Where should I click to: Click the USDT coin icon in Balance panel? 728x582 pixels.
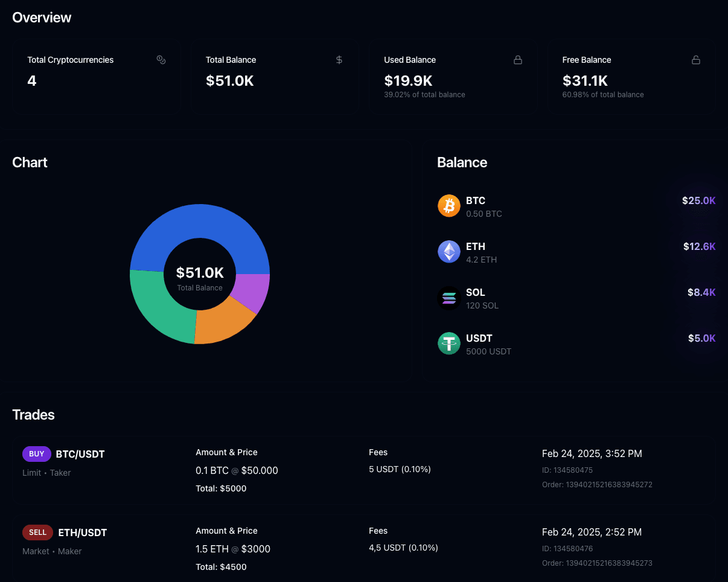[449, 344]
